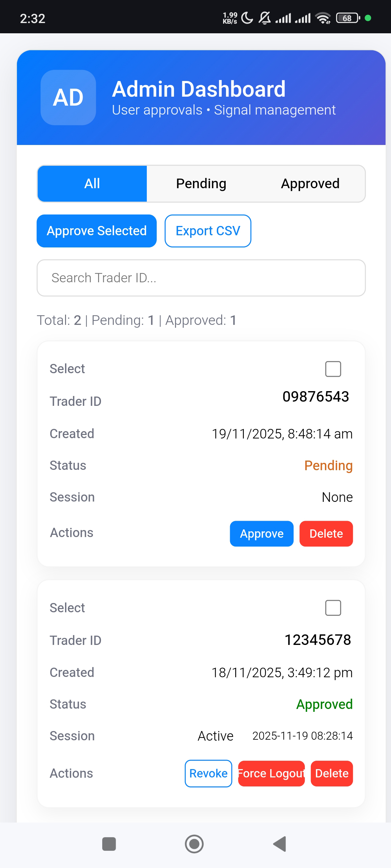Switch to the Pending tab
Viewport: 391px width, 868px height.
point(201,184)
